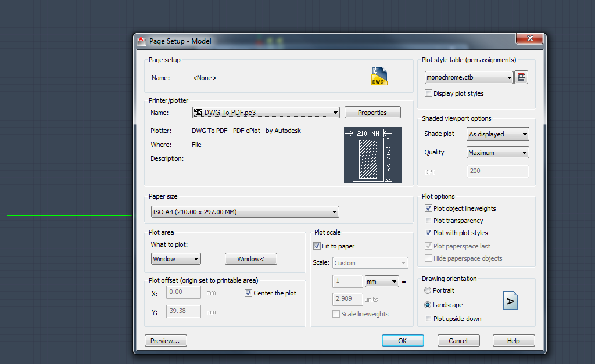Image resolution: width=595 pixels, height=364 pixels.
Task: Click the Properties button
Action: (x=372, y=113)
